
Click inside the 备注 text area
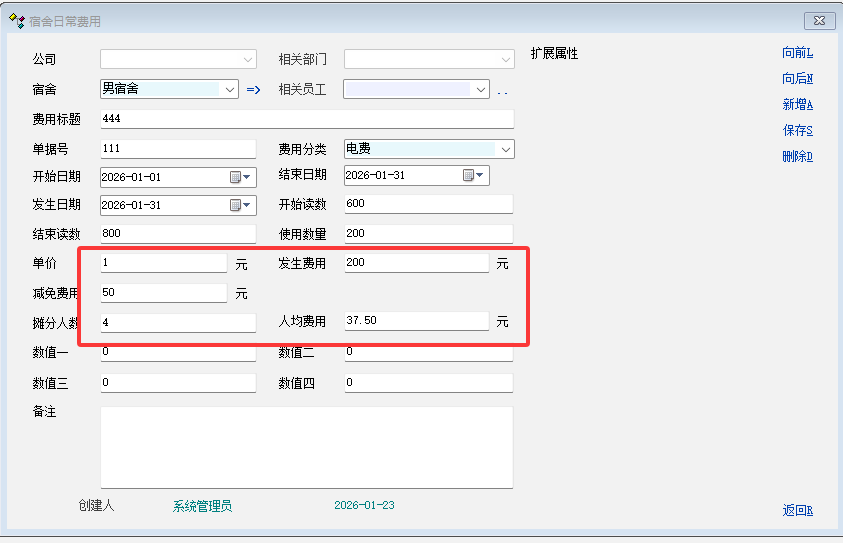pyautogui.click(x=307, y=447)
